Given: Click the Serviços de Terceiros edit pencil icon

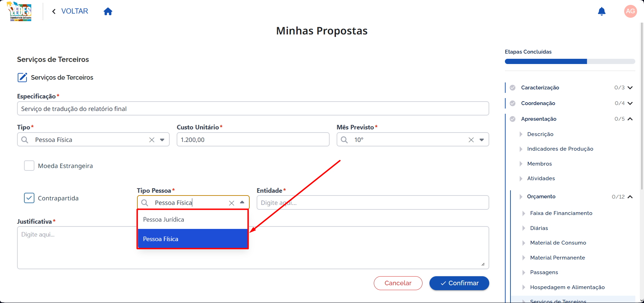Looking at the screenshot, I should tap(22, 77).
